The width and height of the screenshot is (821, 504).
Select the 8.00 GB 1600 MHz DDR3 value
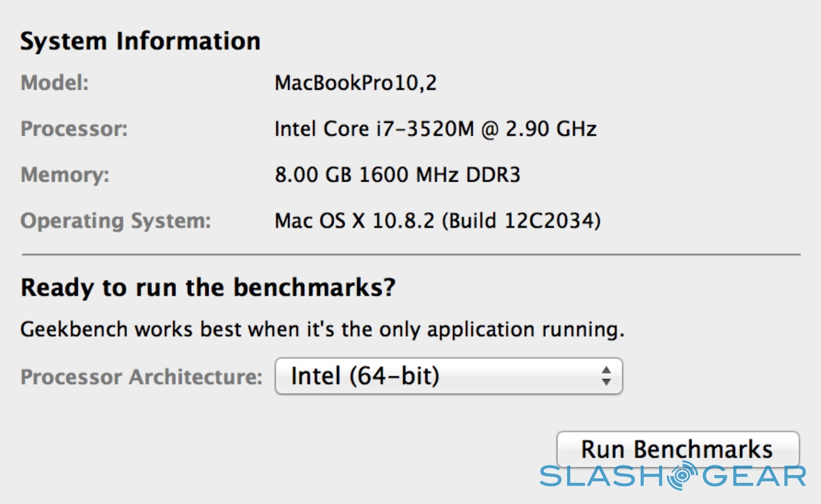click(x=397, y=175)
